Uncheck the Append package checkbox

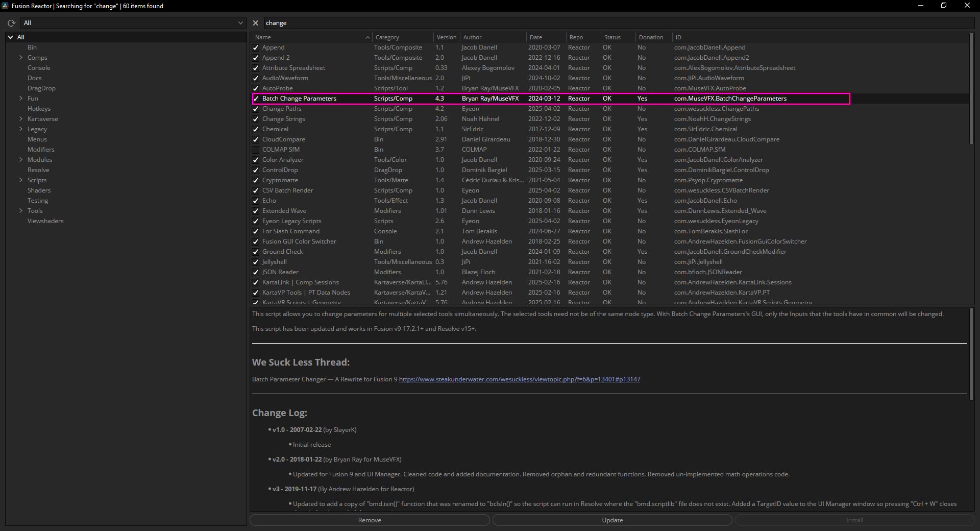coord(256,47)
